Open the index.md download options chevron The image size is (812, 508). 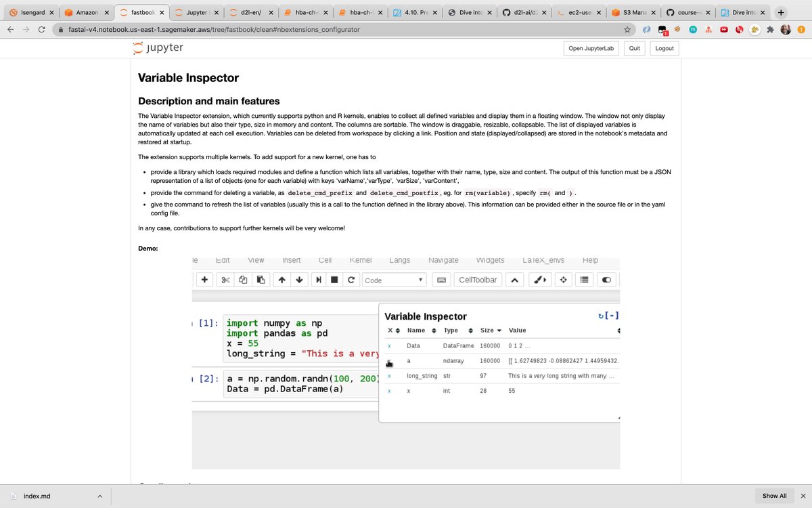(x=100, y=496)
